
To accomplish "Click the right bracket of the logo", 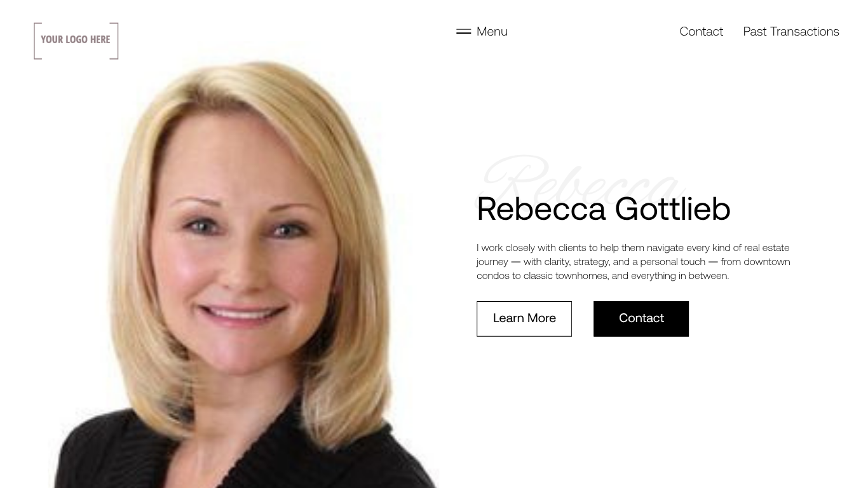I will pyautogui.click(x=114, y=41).
